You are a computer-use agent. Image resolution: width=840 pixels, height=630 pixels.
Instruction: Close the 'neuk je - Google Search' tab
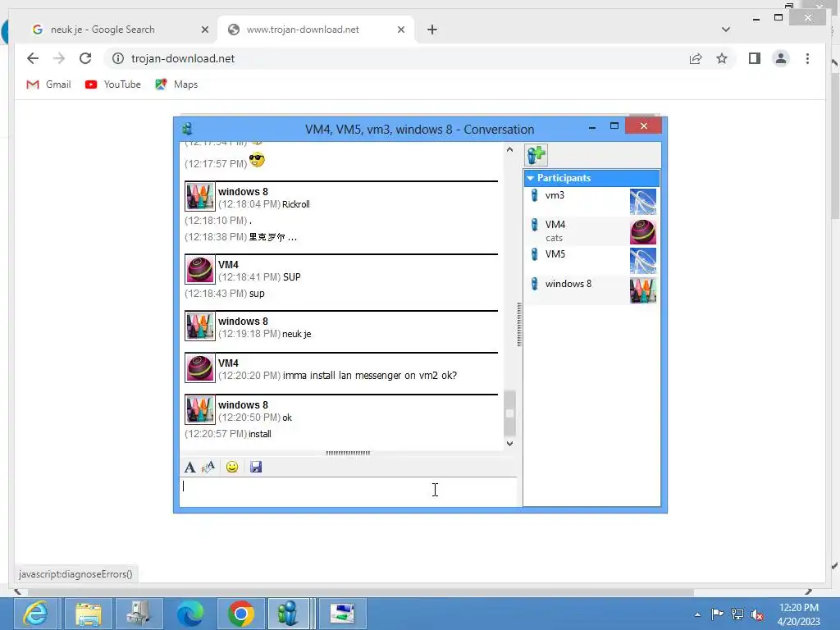(x=204, y=30)
